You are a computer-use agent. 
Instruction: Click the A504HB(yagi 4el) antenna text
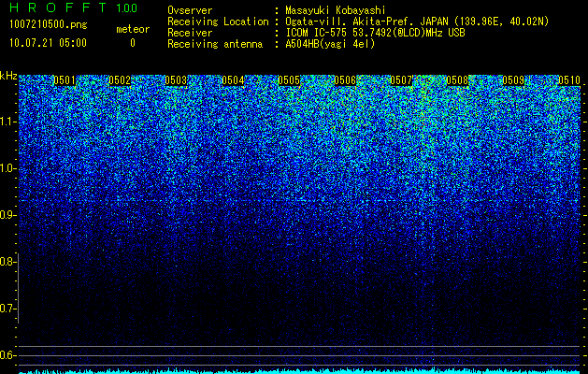330,44
